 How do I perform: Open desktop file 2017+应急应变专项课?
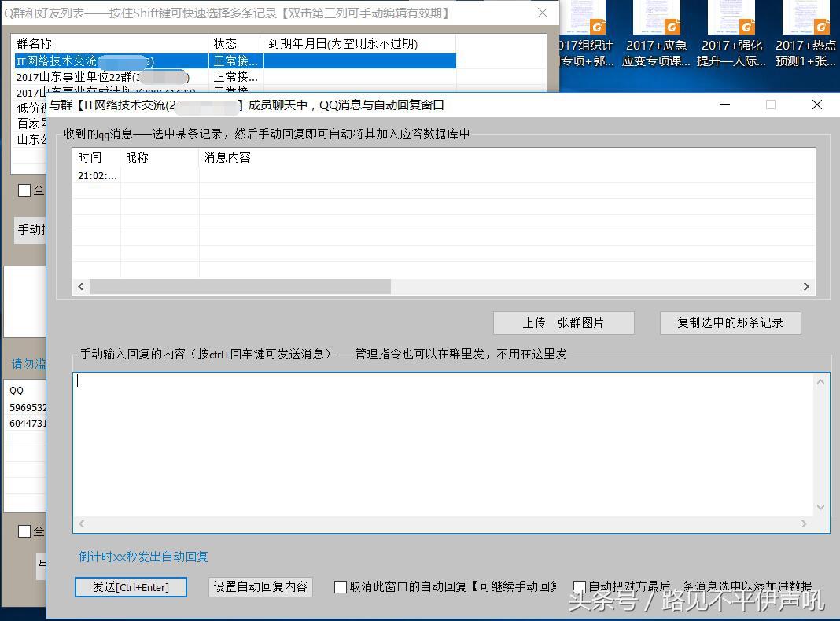tap(656, 35)
